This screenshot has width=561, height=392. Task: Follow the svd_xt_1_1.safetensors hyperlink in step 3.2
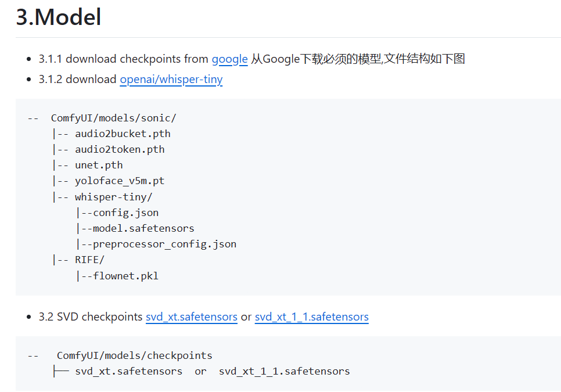(x=311, y=317)
